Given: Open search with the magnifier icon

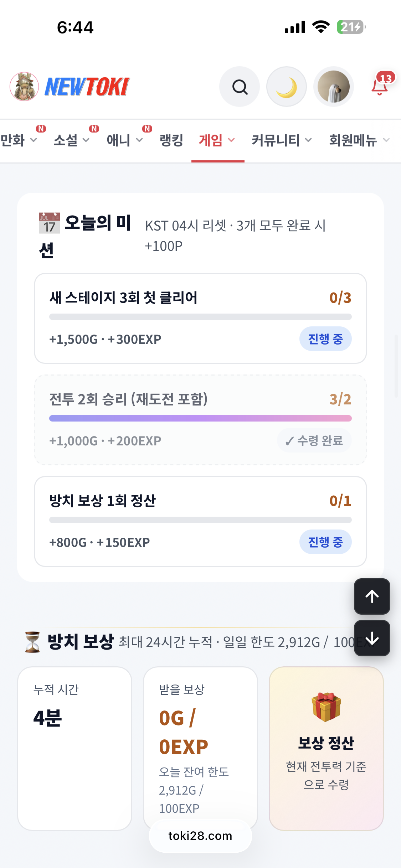Looking at the screenshot, I should (240, 87).
